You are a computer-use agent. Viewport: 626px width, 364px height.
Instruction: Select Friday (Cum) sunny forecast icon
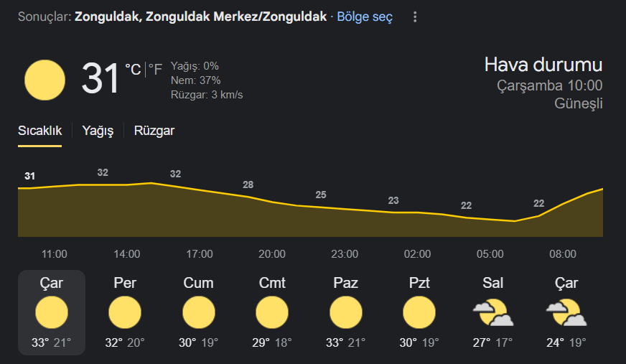(x=198, y=312)
